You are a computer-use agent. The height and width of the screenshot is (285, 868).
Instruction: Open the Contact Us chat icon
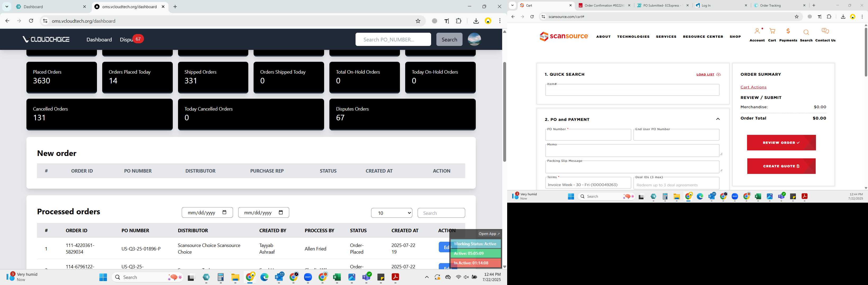click(x=825, y=31)
